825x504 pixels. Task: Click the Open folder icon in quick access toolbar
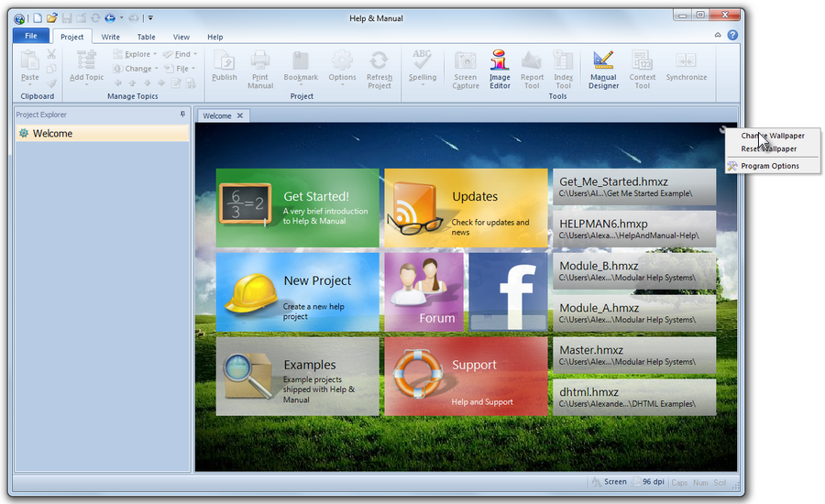pos(51,18)
